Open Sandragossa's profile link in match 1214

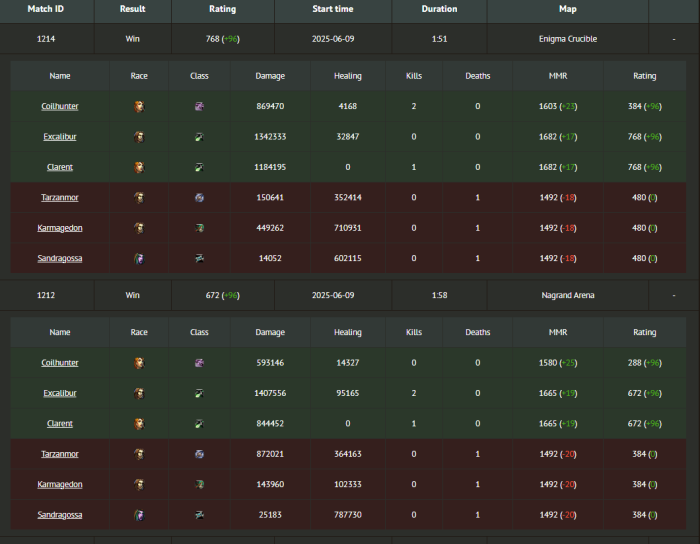pyautogui.click(x=60, y=258)
